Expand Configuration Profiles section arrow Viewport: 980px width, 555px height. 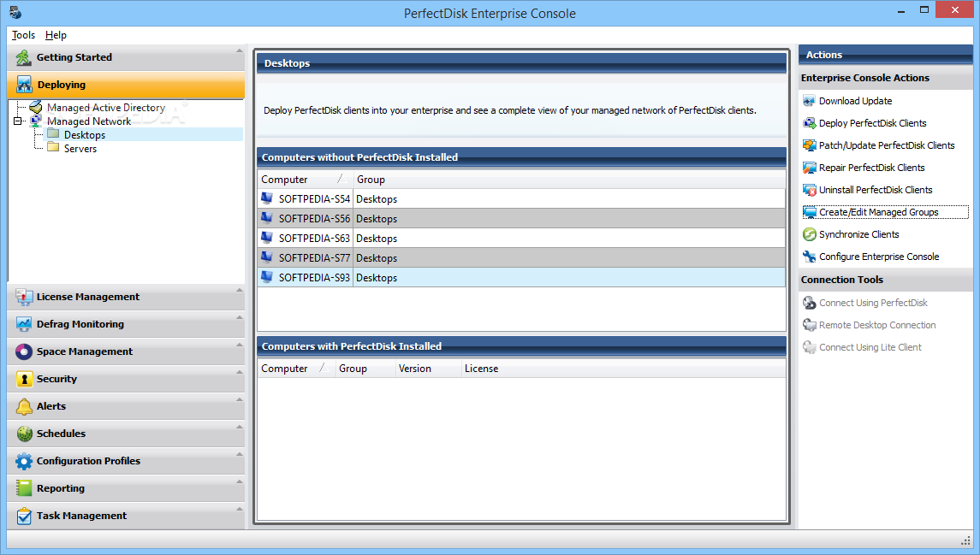tap(240, 454)
